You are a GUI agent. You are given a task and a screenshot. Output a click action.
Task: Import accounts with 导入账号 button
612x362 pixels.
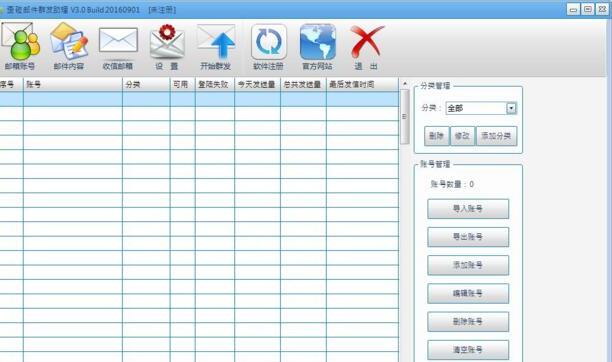[468, 209]
